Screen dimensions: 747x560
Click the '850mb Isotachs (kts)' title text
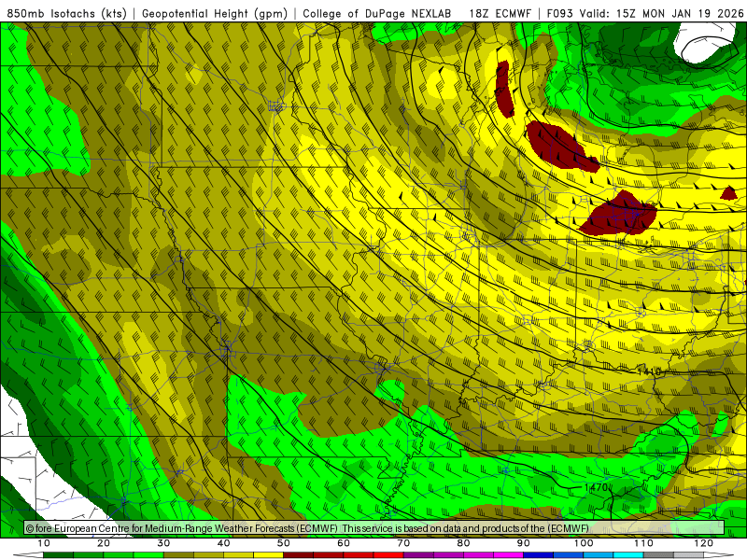coord(66,14)
